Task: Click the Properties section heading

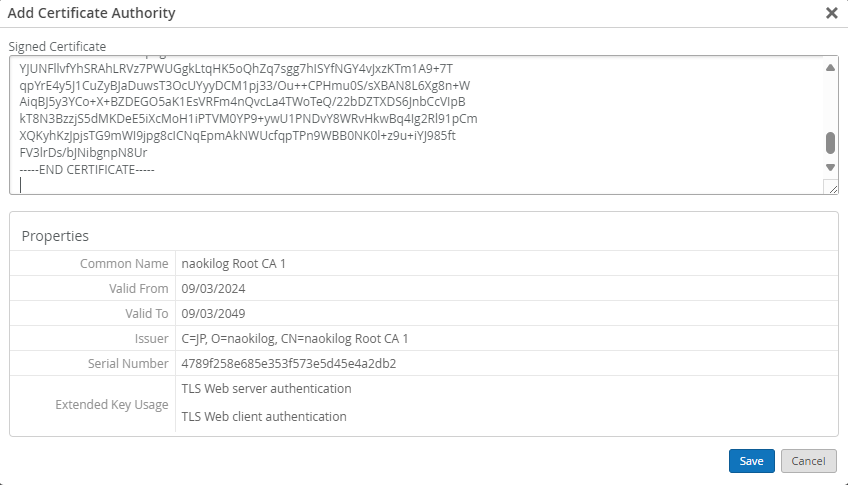Action: tap(55, 236)
